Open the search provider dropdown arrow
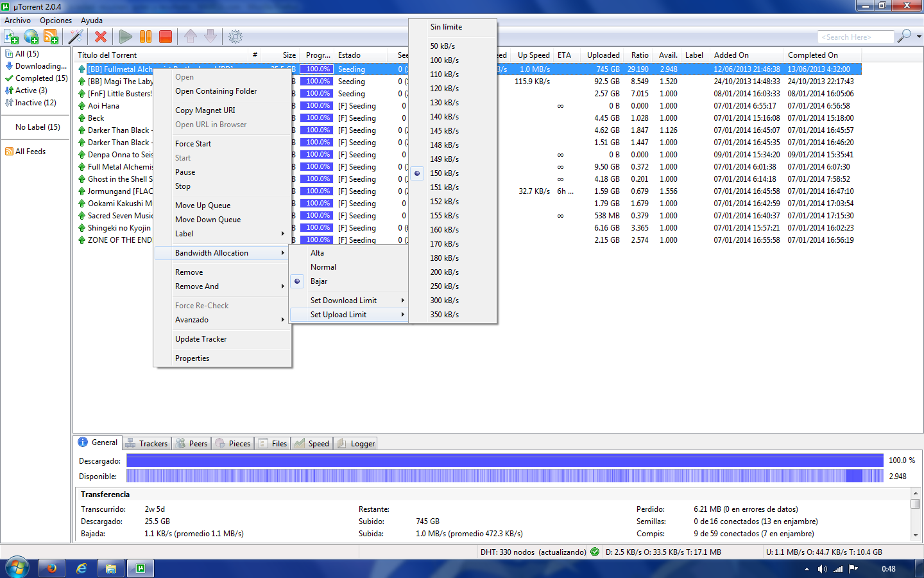This screenshot has height=578, width=924. click(x=919, y=37)
